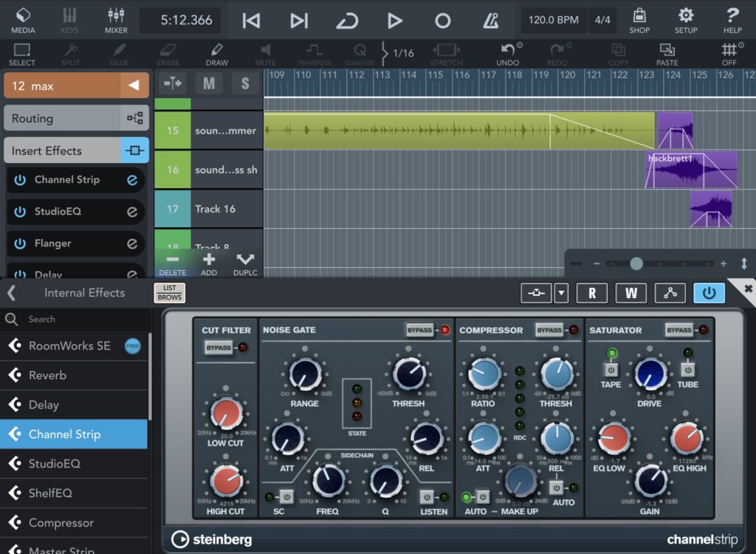Open the Shop
Screen dimensions: 756x554
(x=639, y=20)
